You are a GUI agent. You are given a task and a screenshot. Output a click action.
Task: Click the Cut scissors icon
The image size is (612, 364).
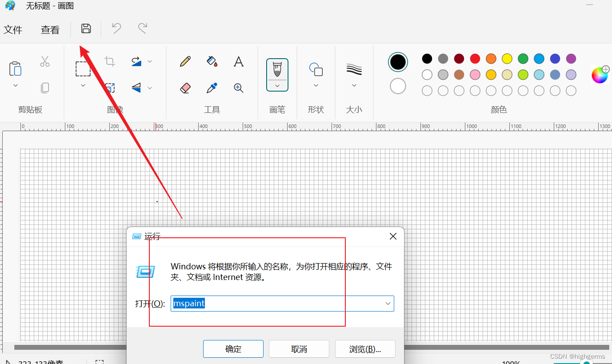(x=45, y=61)
